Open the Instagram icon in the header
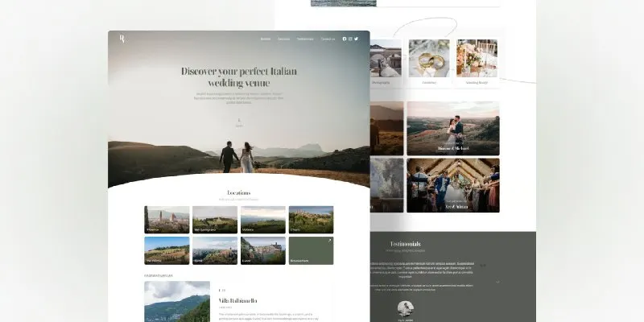The width and height of the screenshot is (644, 322). click(350, 39)
